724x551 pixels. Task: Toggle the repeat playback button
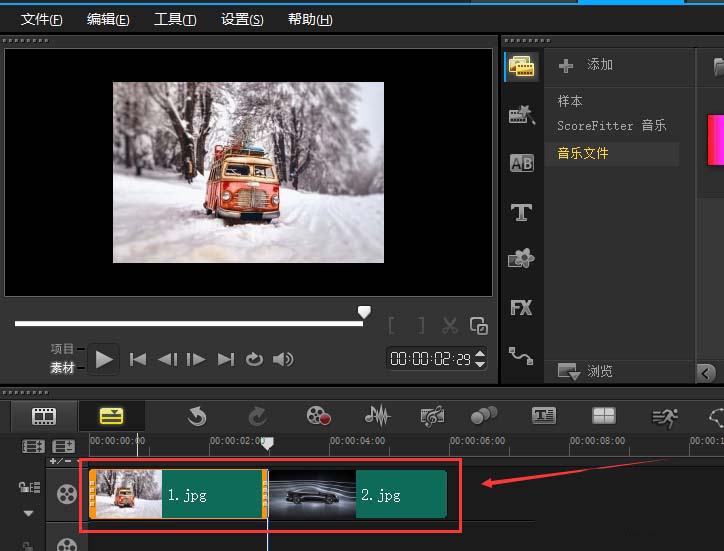[254, 360]
